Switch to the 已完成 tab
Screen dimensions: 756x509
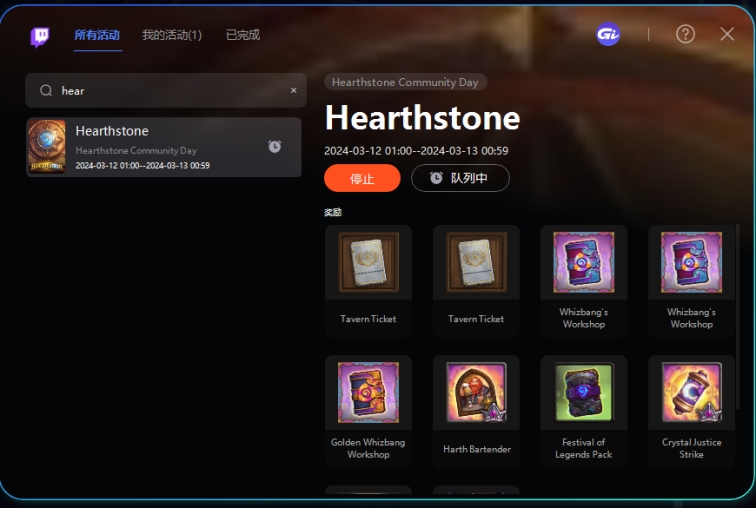pyautogui.click(x=243, y=35)
